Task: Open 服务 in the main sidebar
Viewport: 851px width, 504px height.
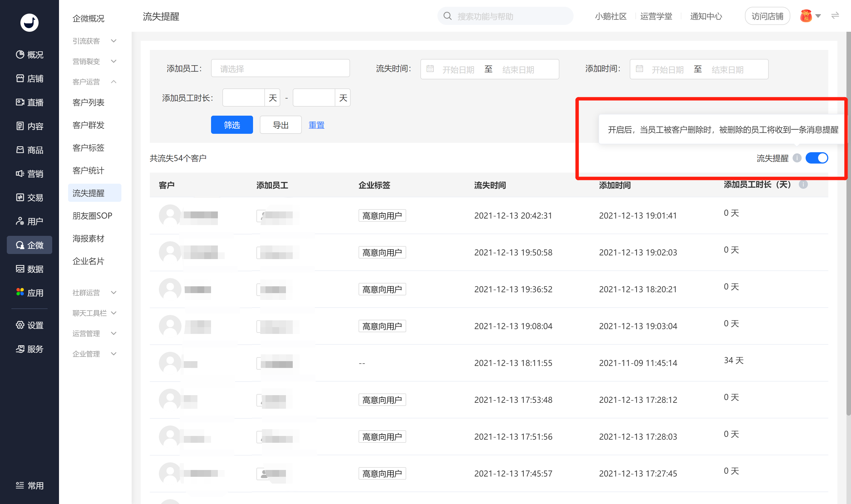Action: pos(30,349)
